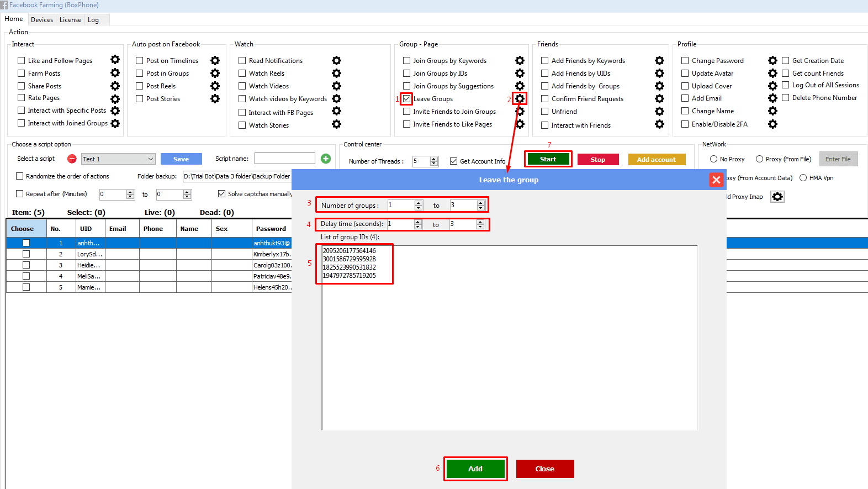Open settings gear for Share Posts

click(115, 86)
